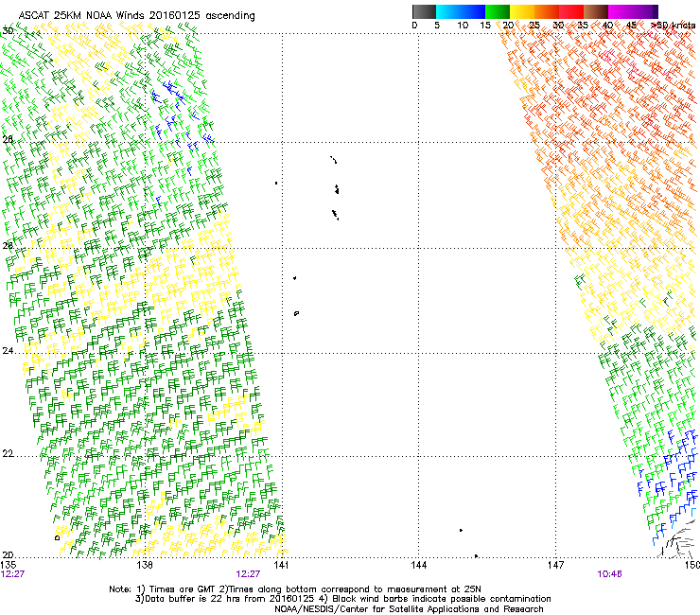
Task: Select the brown 35–40 knots color bar segment
Action: pyautogui.click(x=596, y=11)
